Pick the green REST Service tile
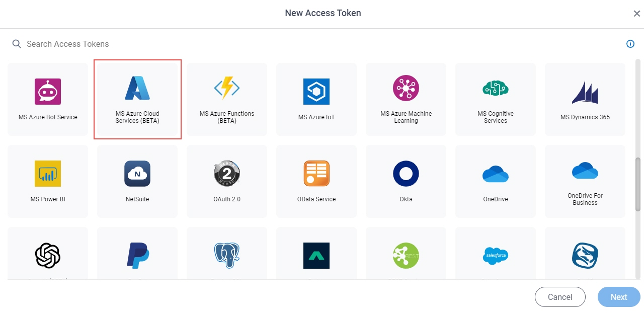 coord(406,253)
